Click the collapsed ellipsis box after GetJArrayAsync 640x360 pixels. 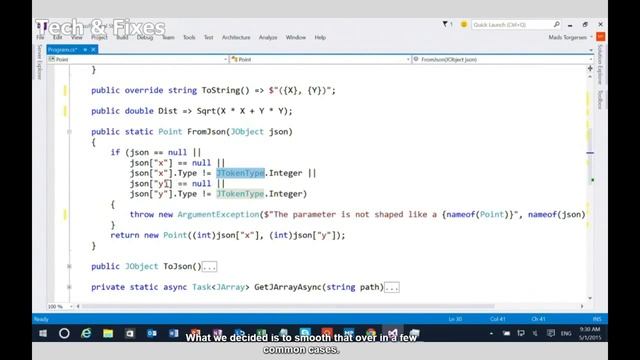point(392,288)
